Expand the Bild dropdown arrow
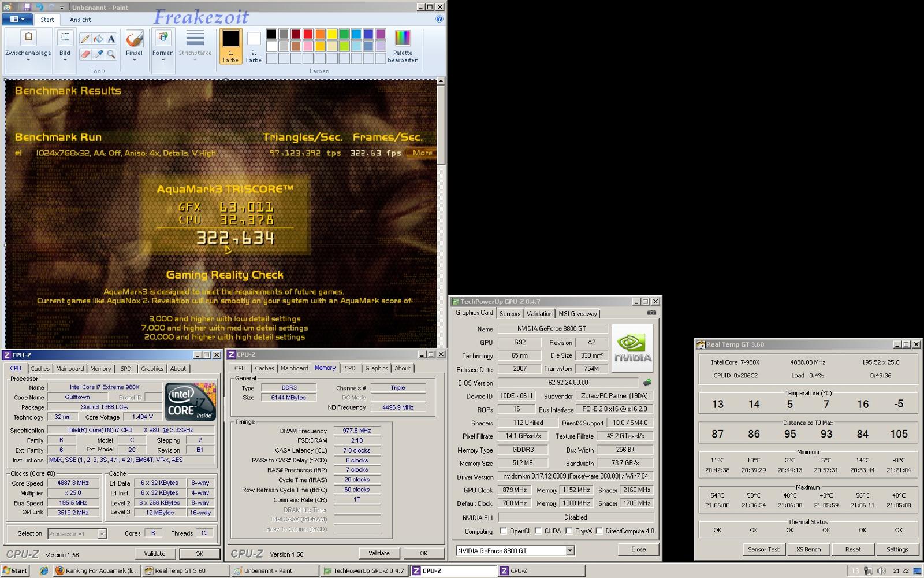924x578 pixels. pos(65,60)
